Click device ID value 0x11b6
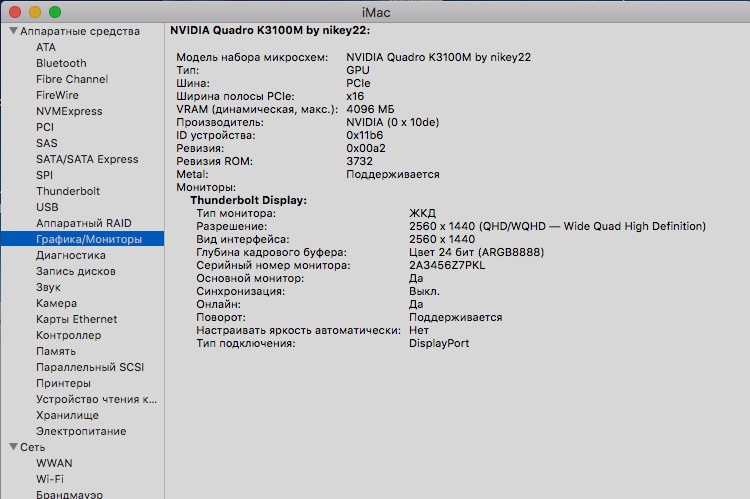 [x=364, y=135]
